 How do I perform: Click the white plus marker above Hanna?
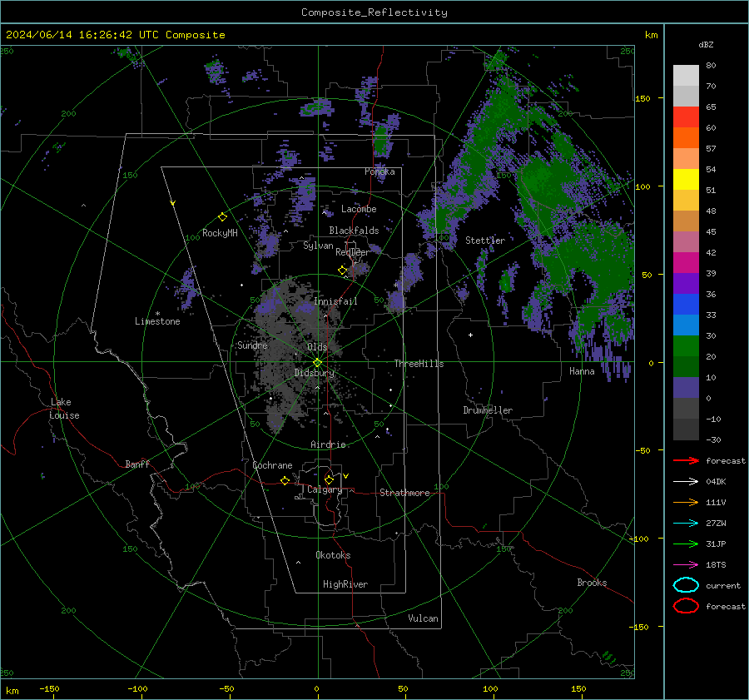(470, 335)
